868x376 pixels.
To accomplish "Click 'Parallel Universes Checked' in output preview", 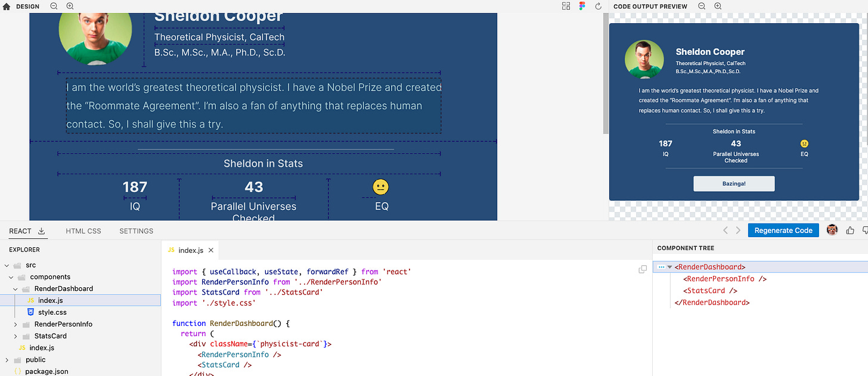I will pos(736,157).
